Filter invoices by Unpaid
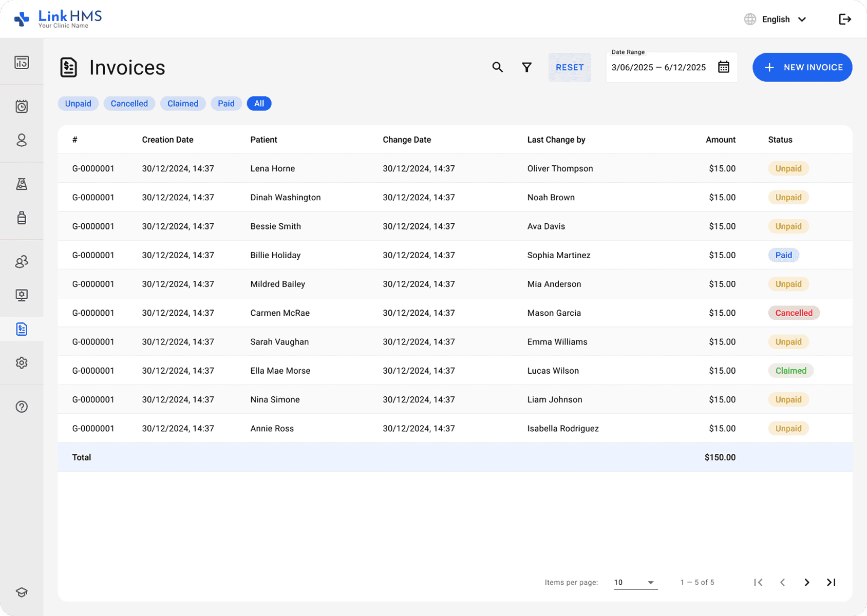Viewport: 867px width, 616px height. [78, 104]
